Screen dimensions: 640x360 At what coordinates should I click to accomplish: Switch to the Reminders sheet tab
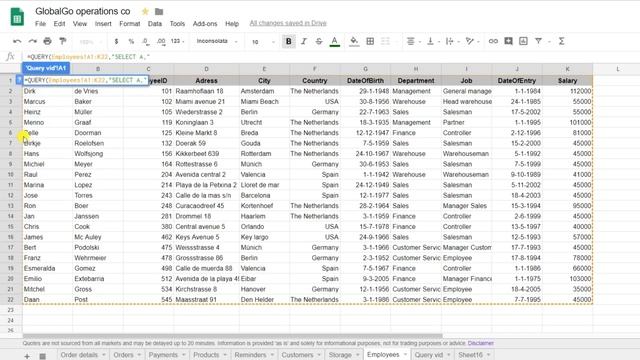(254, 355)
